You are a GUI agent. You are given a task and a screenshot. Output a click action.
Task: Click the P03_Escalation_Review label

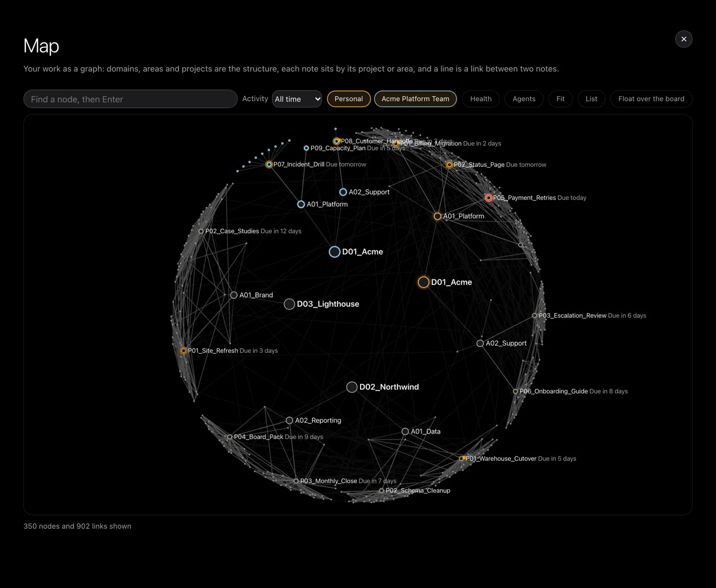pos(572,316)
